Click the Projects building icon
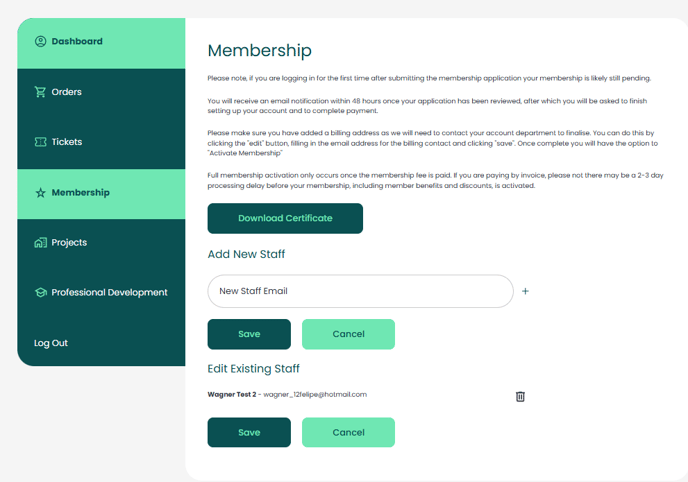688x482 pixels. 41,243
